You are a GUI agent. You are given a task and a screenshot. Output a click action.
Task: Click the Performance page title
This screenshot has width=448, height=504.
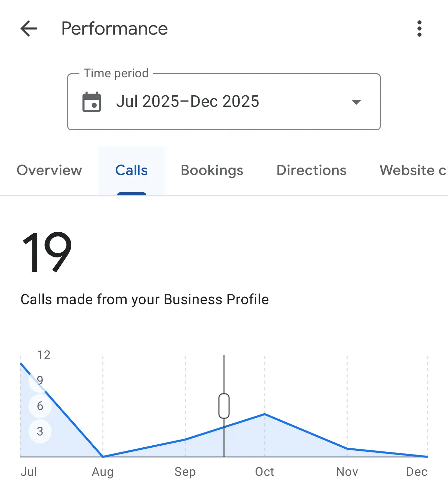click(x=115, y=28)
